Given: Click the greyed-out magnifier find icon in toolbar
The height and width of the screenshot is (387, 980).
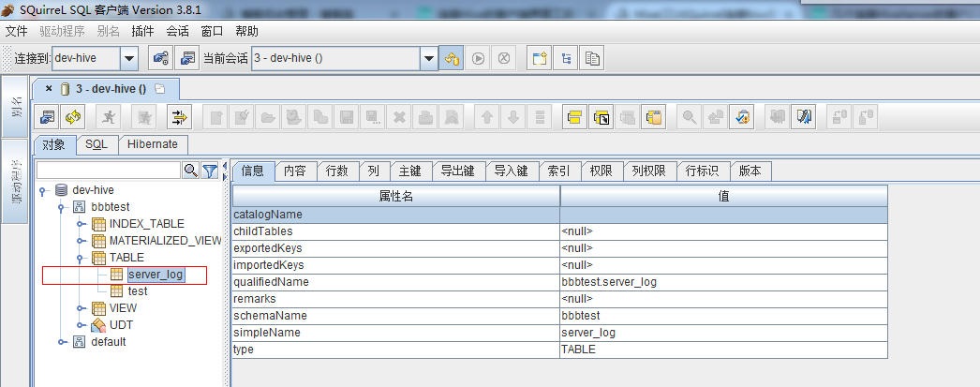Looking at the screenshot, I should 690,116.
